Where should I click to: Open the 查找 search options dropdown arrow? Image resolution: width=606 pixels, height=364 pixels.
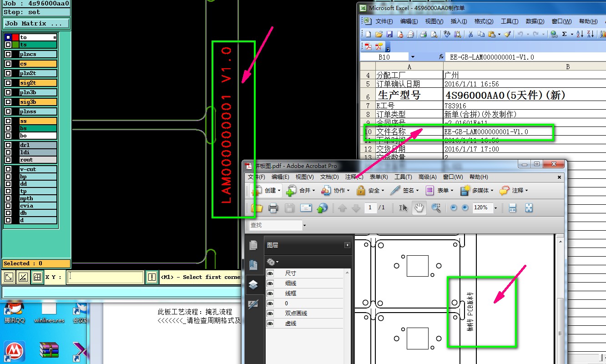point(304,225)
